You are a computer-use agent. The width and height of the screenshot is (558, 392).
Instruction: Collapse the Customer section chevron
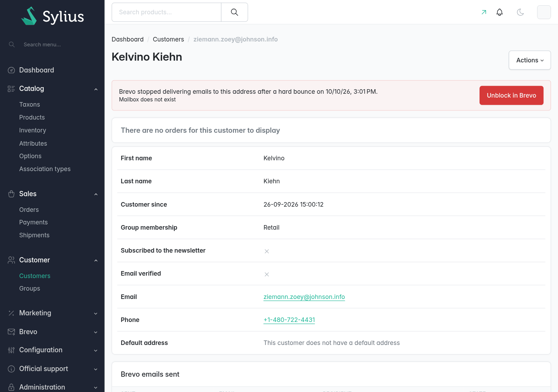coord(96,261)
